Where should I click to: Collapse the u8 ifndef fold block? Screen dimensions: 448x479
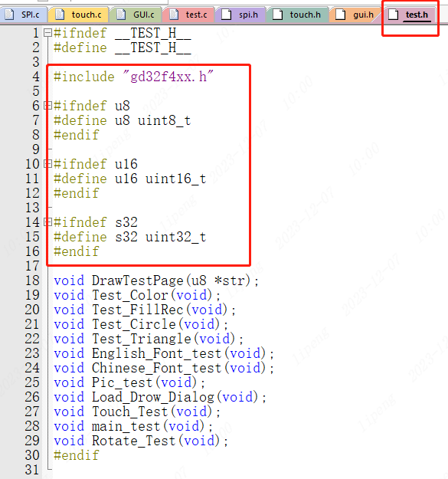pyautogui.click(x=47, y=106)
